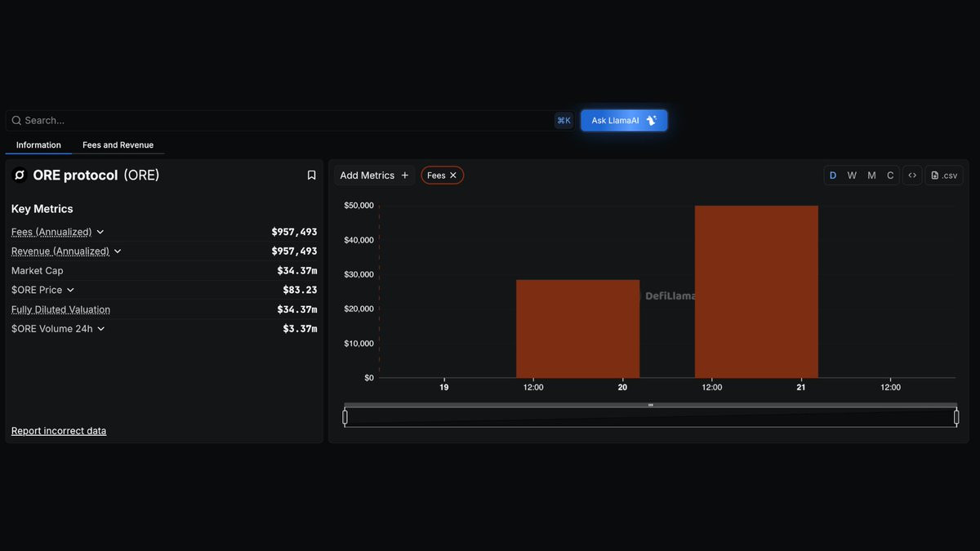
Task: Click the llama icon on Ask LlamaAI
Action: click(651, 121)
